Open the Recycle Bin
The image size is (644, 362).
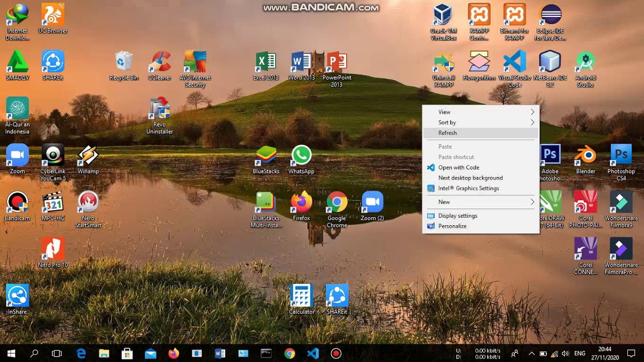coord(124,65)
